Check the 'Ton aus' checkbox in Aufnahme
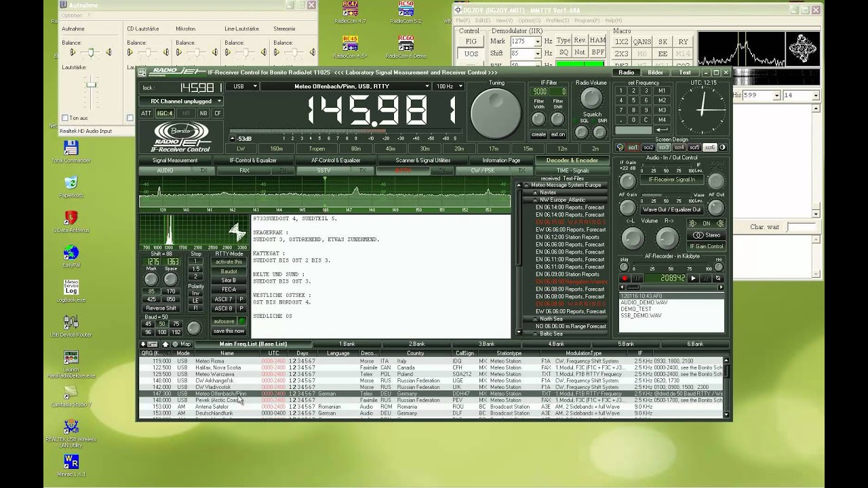 click(x=65, y=118)
